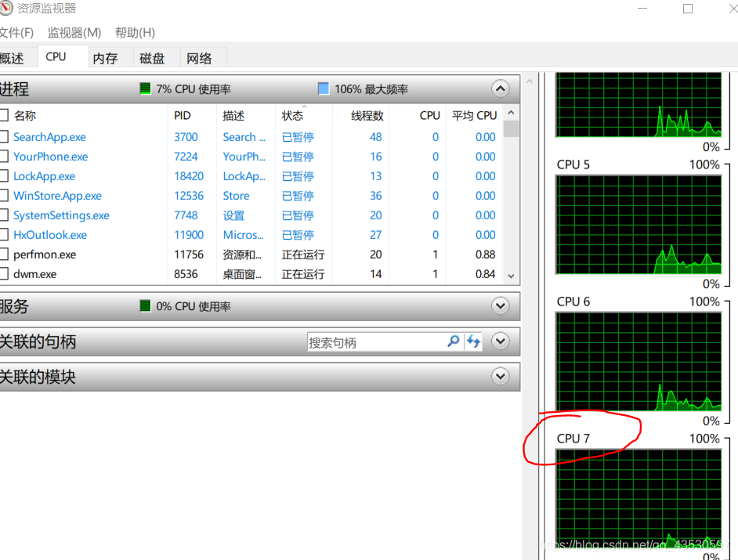Click the process list scroll up arrow
The image size is (738, 560).
click(511, 113)
